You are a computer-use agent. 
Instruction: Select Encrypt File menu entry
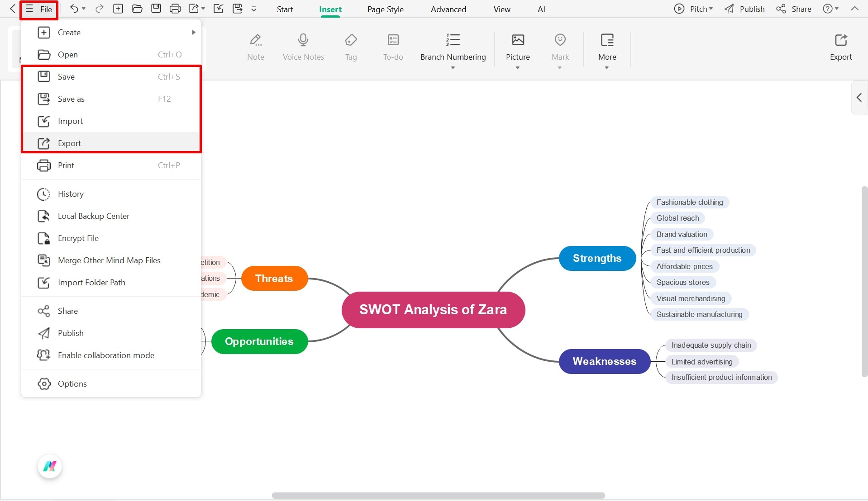[111, 238]
